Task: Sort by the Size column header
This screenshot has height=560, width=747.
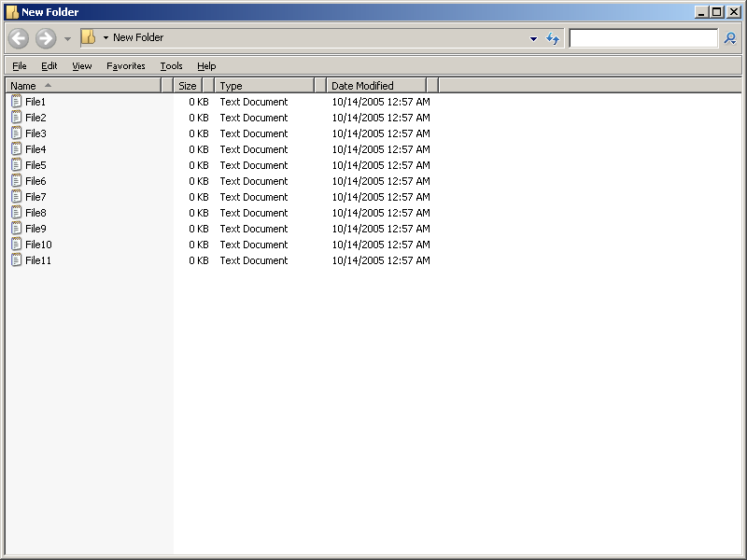Action: [x=188, y=86]
